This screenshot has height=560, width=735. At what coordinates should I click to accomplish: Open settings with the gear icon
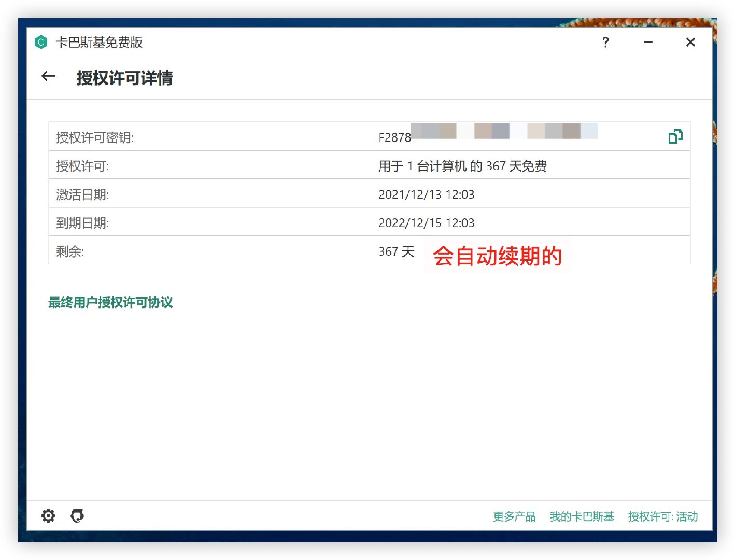(x=48, y=516)
